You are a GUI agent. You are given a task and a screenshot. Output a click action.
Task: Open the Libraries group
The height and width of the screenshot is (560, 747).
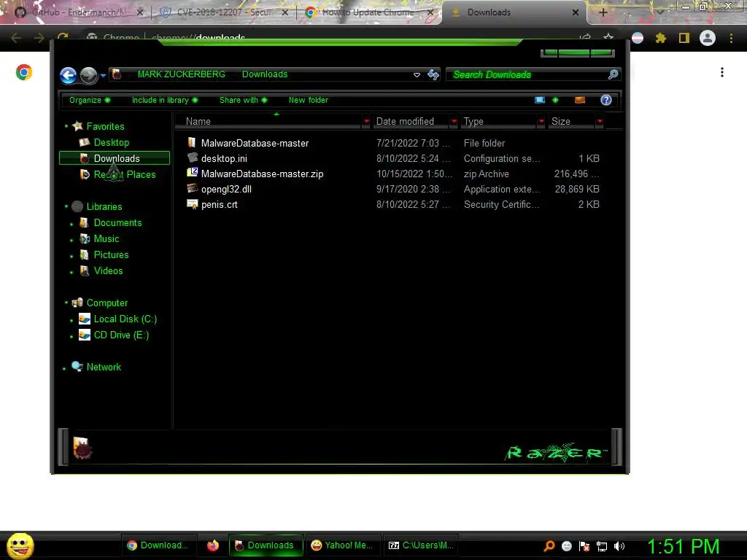point(104,206)
